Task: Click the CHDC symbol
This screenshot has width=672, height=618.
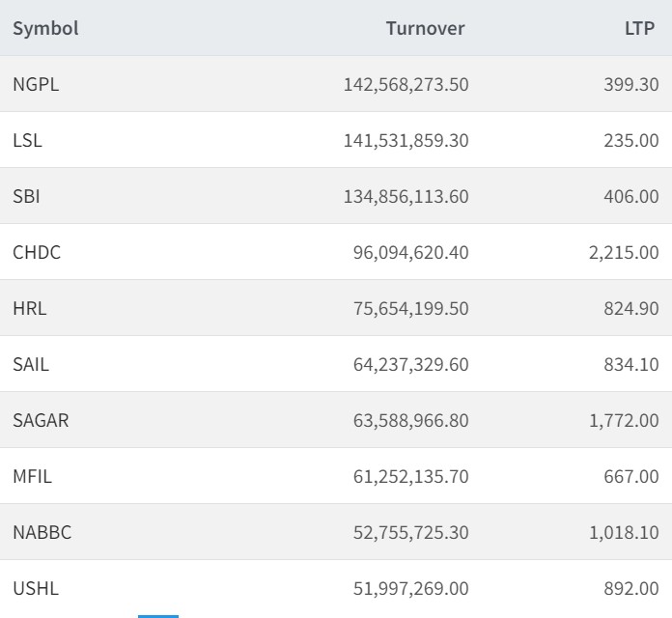Action: pos(37,252)
